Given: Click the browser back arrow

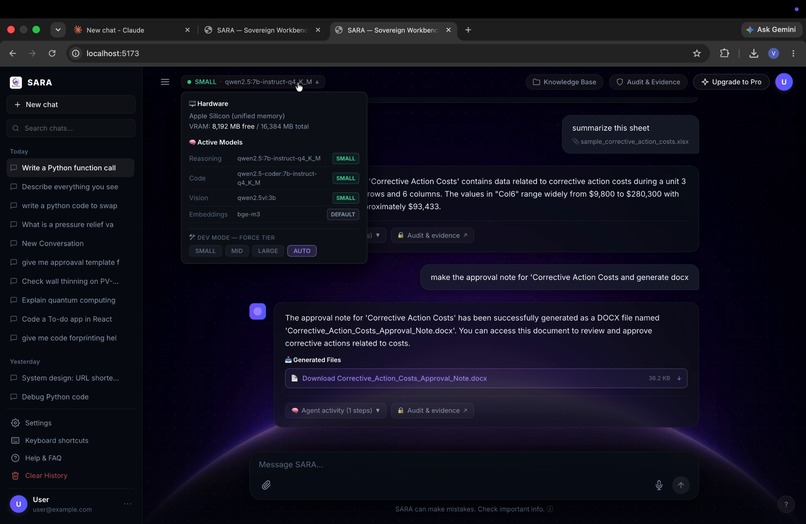Looking at the screenshot, I should 13,53.
